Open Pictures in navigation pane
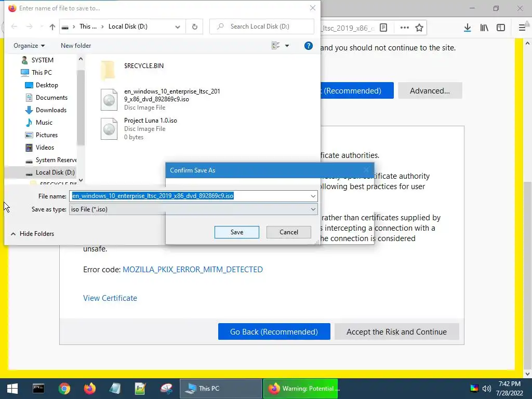 (x=42, y=135)
